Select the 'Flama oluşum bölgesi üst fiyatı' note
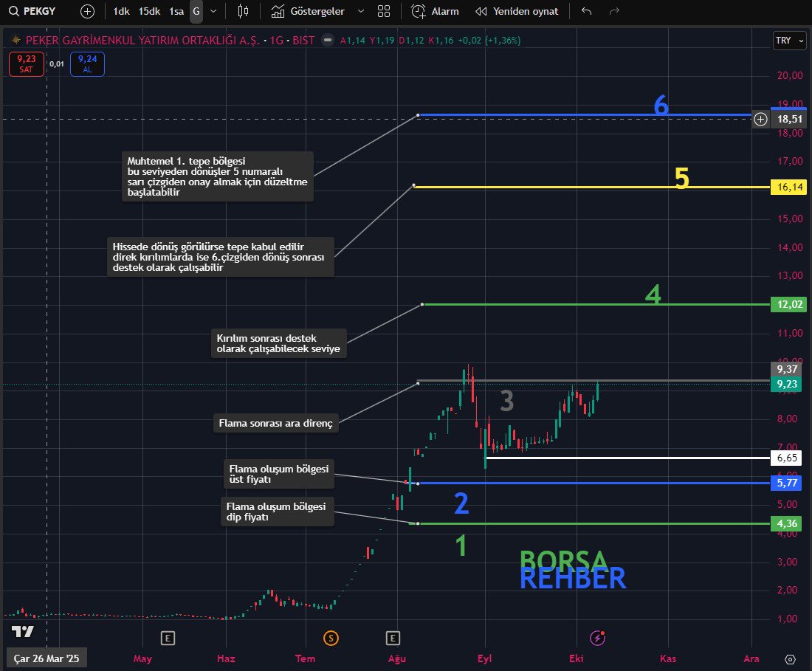Image resolution: width=812 pixels, height=671 pixels. pyautogui.click(x=278, y=474)
